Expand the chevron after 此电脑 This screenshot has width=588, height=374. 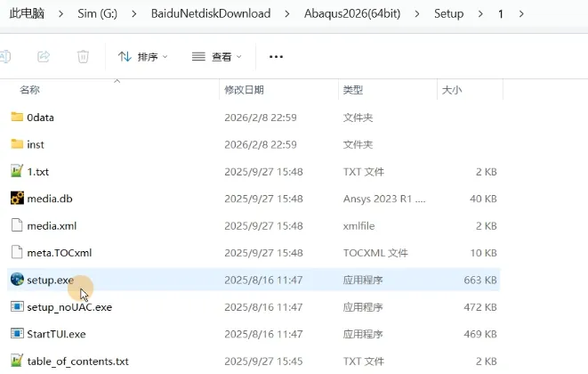tap(60, 14)
